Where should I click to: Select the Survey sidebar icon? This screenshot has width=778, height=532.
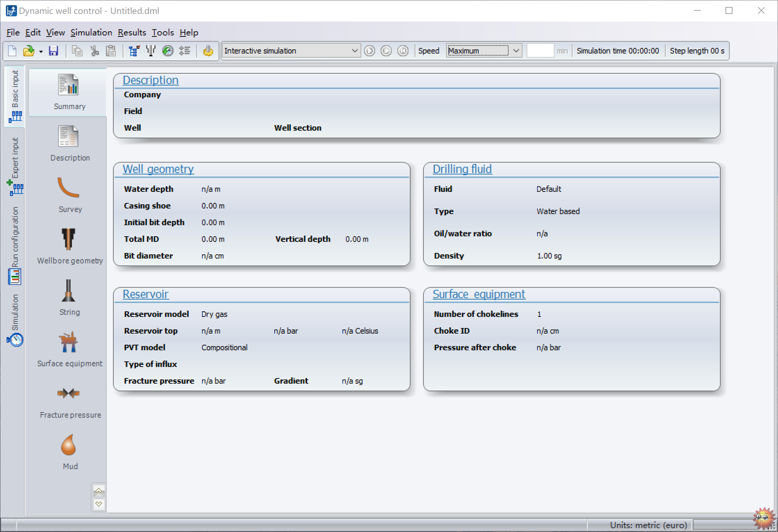pos(68,195)
